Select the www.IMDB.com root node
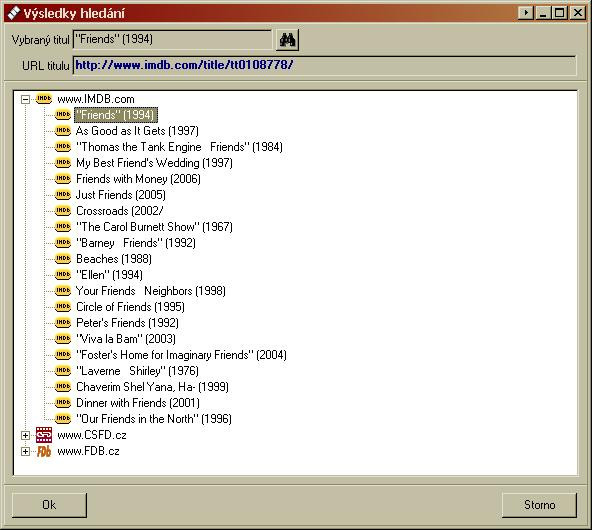 96,99
